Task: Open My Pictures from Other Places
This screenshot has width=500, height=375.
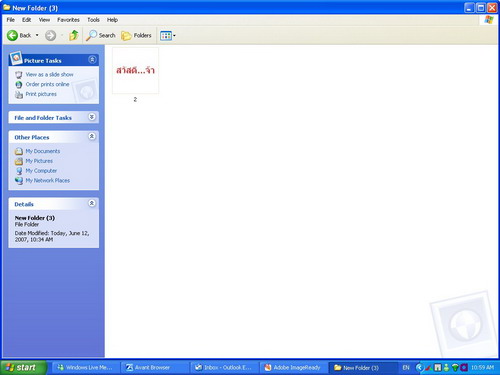Action: click(39, 161)
